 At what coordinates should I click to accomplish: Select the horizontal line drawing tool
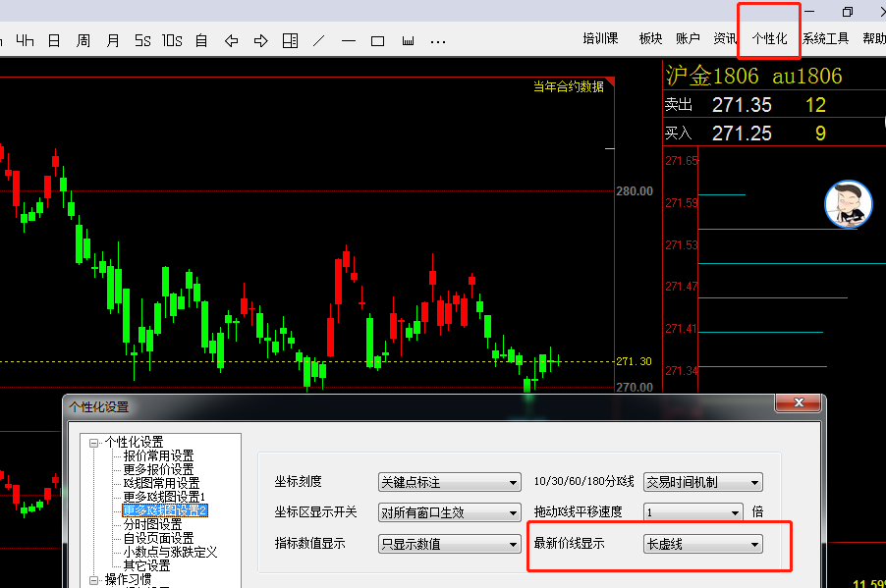tap(348, 40)
